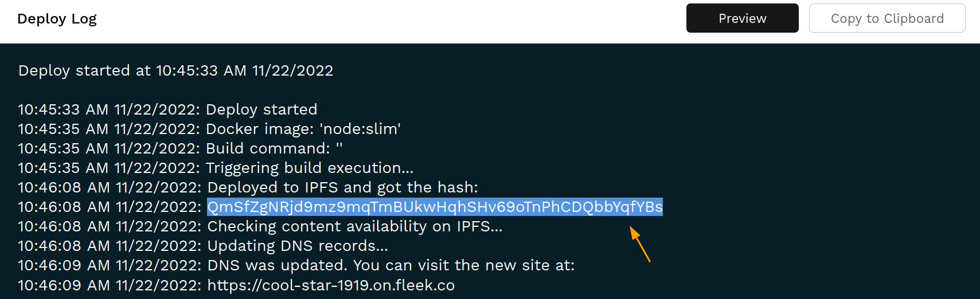Image resolution: width=980 pixels, height=299 pixels.
Task: Click the Build command log line
Action: pos(180,148)
